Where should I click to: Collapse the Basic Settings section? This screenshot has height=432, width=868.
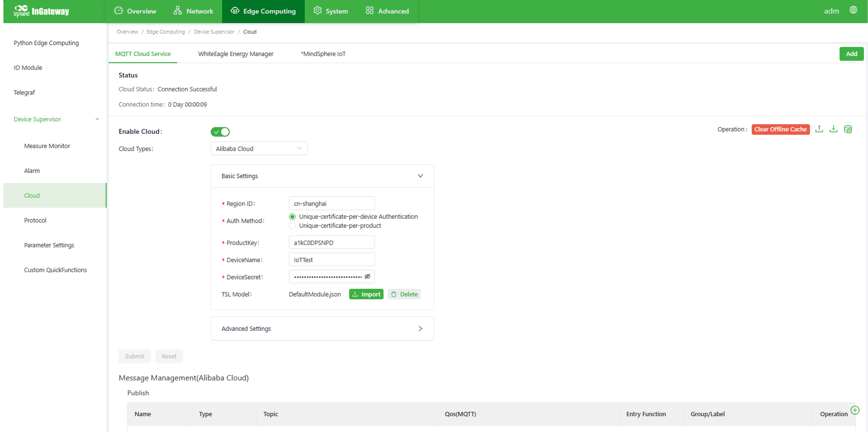[420, 176]
